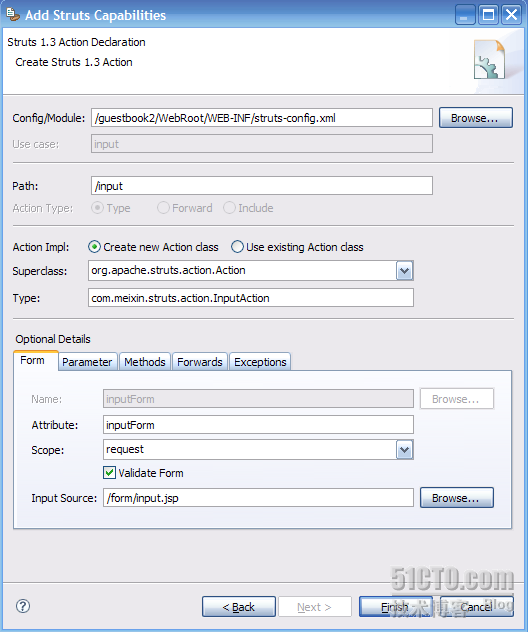Click the Use case input field
The width and height of the screenshot is (528, 632).
[262, 144]
